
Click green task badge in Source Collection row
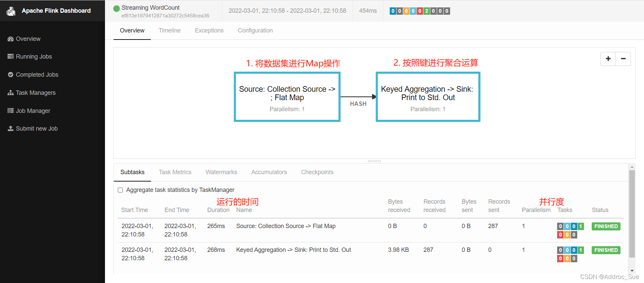coord(581,226)
